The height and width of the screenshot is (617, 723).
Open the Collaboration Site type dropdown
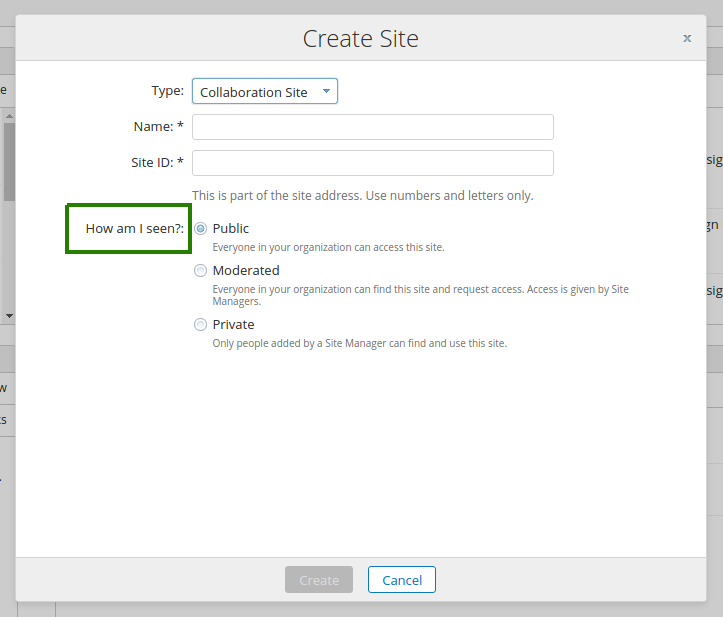tap(264, 92)
